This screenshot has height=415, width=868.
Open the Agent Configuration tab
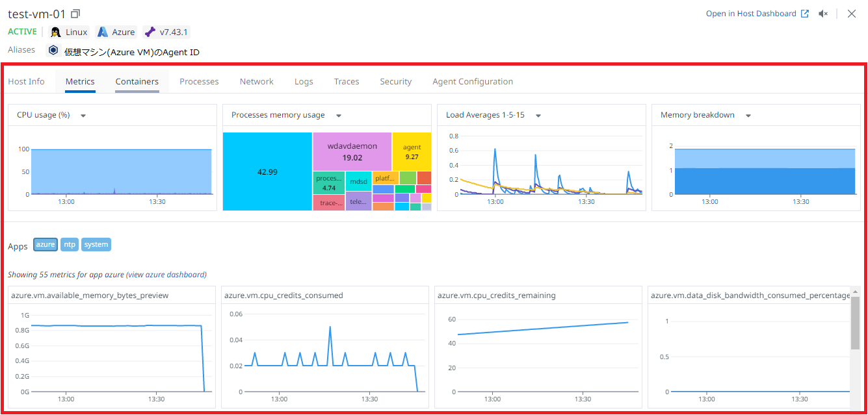pos(473,81)
